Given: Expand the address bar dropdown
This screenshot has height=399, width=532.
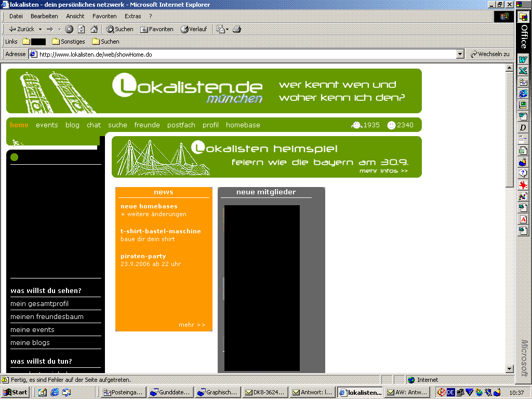Looking at the screenshot, I should coord(460,54).
